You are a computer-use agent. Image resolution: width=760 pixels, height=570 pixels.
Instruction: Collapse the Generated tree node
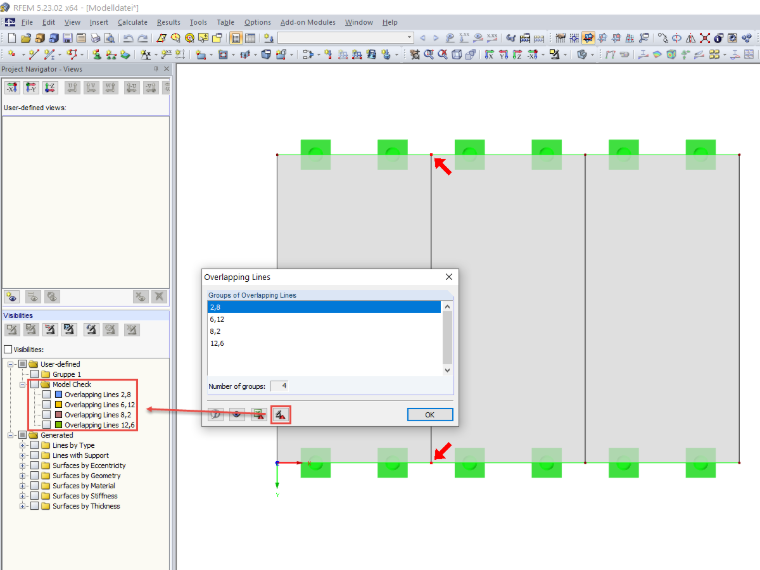[10, 435]
